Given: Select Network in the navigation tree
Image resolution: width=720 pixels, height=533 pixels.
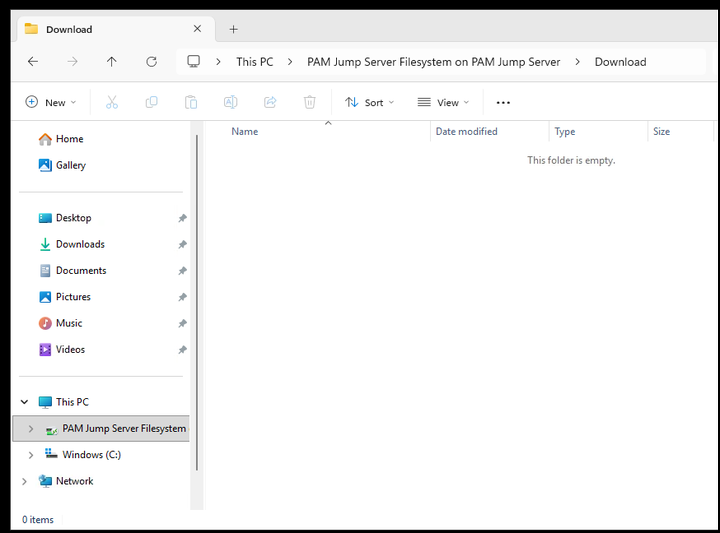Looking at the screenshot, I should (x=66, y=481).
